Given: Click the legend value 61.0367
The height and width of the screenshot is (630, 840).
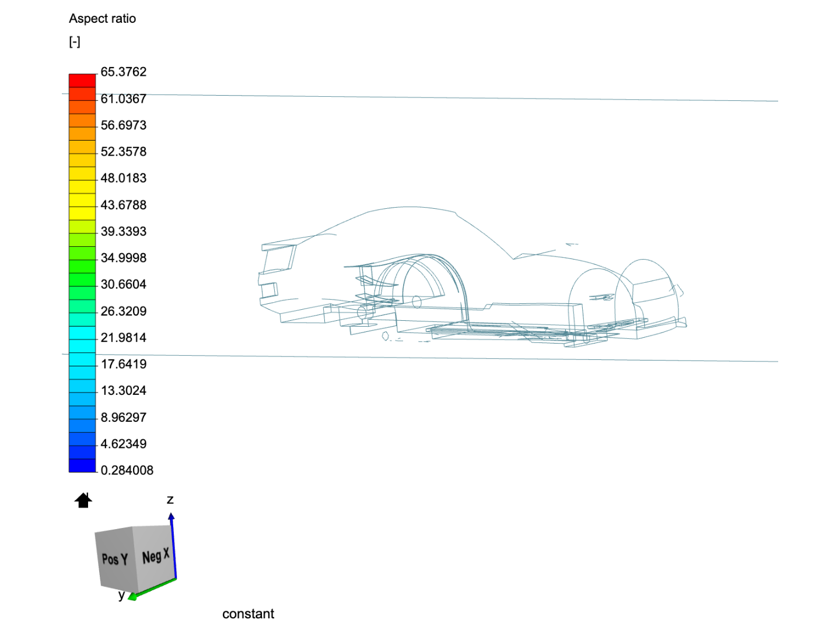Looking at the screenshot, I should pyautogui.click(x=124, y=99).
